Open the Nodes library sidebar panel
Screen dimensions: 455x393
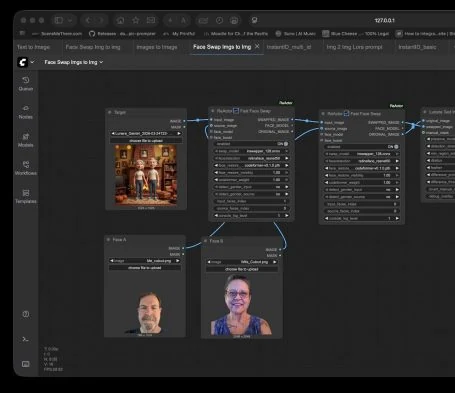coord(26,112)
